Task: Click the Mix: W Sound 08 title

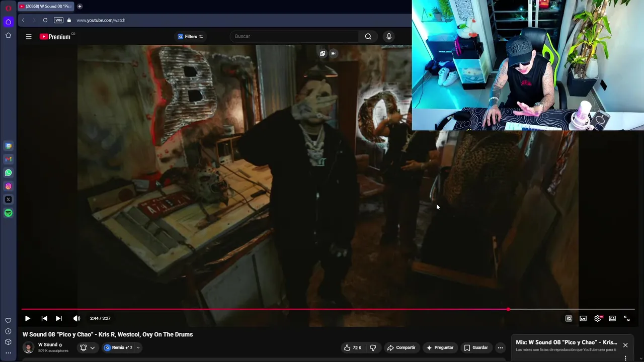Action: pos(567,342)
